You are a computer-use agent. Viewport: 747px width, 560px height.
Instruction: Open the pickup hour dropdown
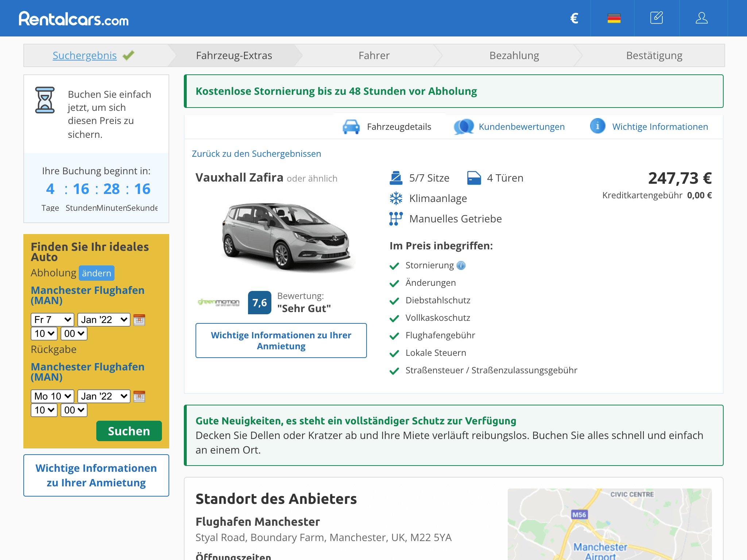point(44,334)
